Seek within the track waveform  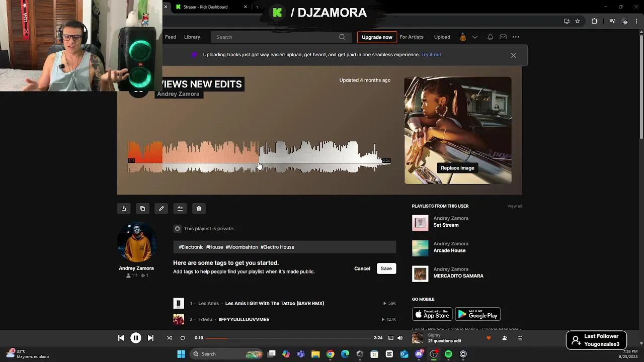point(259,157)
